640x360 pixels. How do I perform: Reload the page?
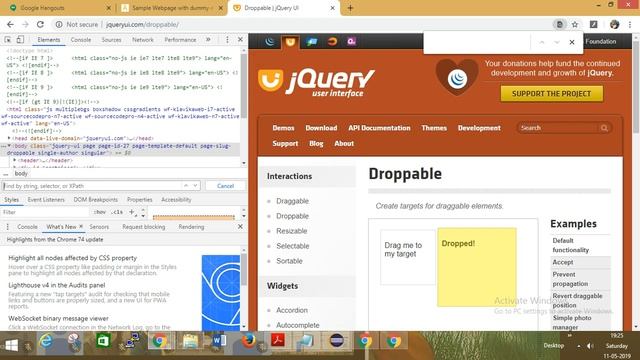(40, 24)
